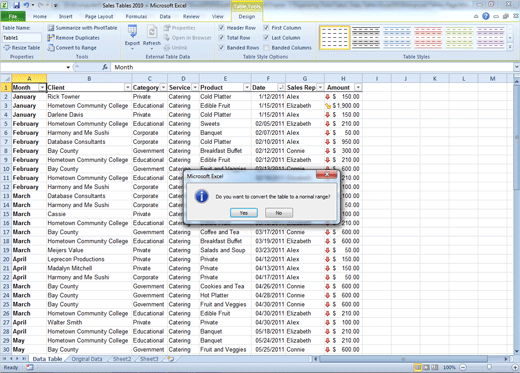520x373 pixels.
Task: Minimize the ribbon caret icon
Action: (x=476, y=16)
